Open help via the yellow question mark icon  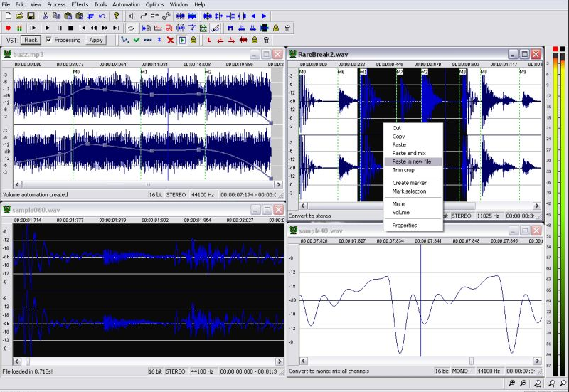click(116, 16)
